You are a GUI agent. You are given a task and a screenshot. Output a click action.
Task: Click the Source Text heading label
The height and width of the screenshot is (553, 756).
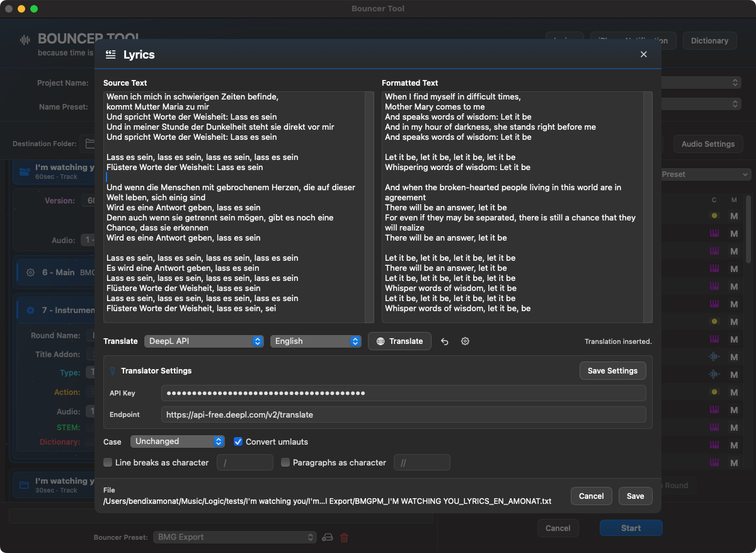tap(125, 83)
